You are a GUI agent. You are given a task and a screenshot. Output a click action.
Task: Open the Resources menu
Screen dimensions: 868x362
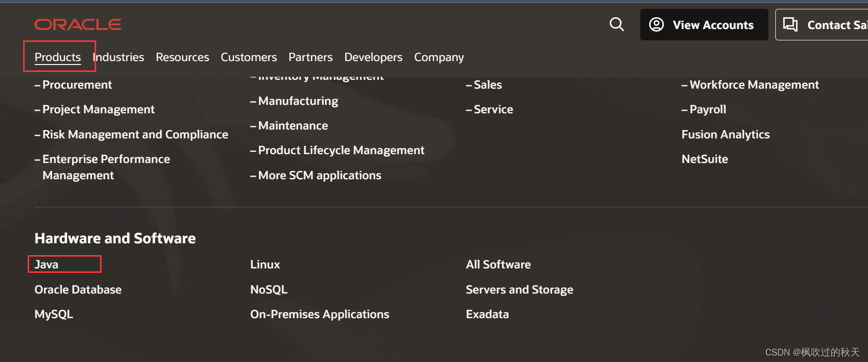tap(182, 57)
